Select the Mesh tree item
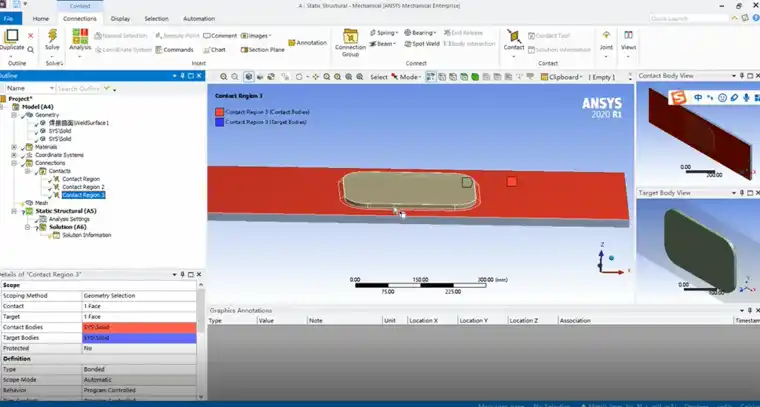Image resolution: width=760 pixels, height=407 pixels. coord(42,203)
